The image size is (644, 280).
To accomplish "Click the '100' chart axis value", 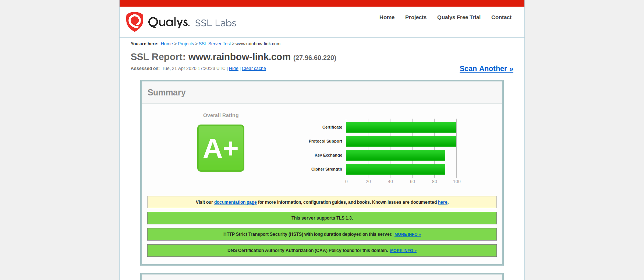I will coord(457,182).
